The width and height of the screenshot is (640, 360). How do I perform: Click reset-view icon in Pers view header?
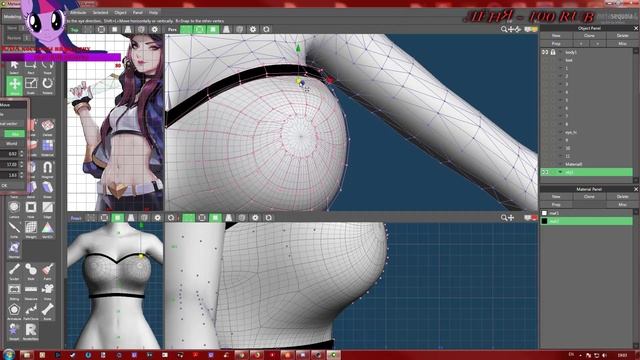[x=267, y=29]
